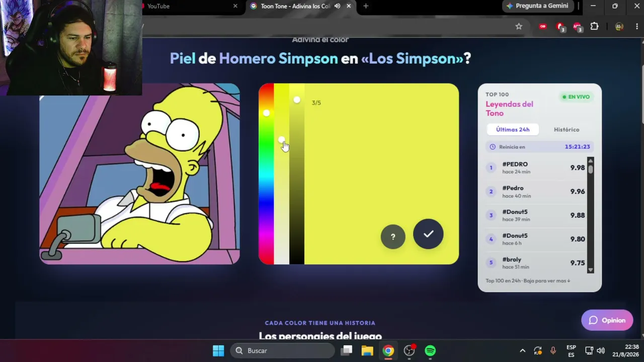Open the red infinity extension icon
This screenshot has width=644, height=362.
(542, 26)
